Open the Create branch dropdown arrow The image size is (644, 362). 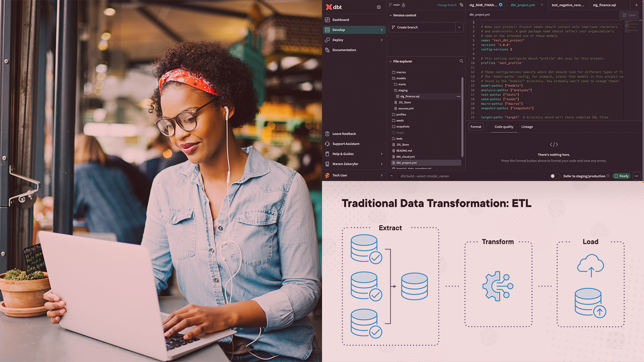click(x=458, y=28)
